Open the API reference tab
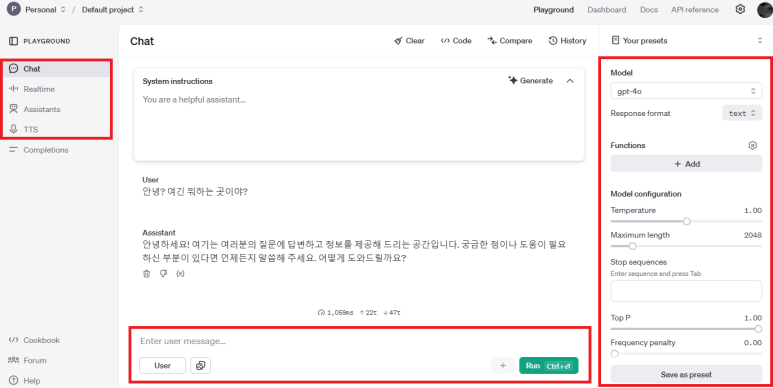Viewport: 773px width, 388px height. pyautogui.click(x=695, y=9)
